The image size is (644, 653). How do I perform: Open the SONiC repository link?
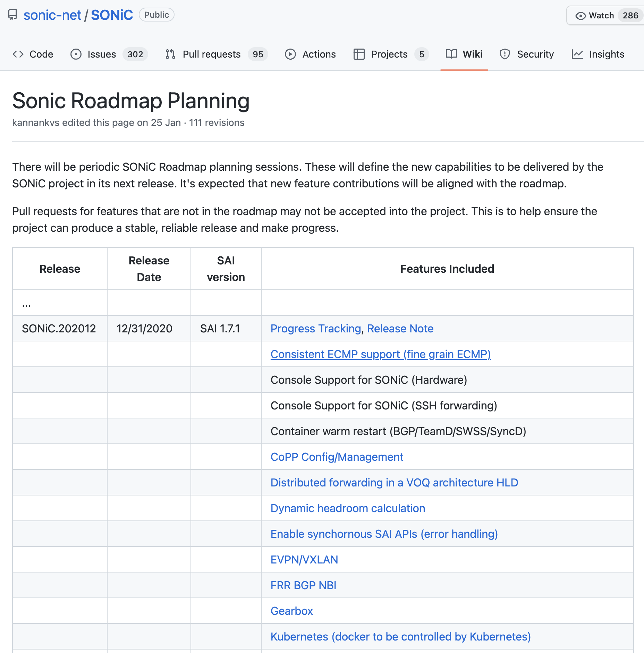tap(112, 15)
